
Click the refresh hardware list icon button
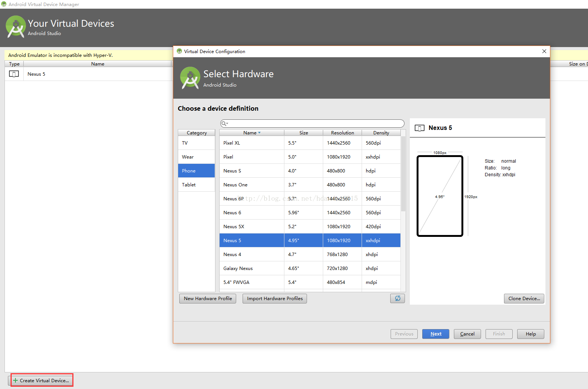(397, 298)
